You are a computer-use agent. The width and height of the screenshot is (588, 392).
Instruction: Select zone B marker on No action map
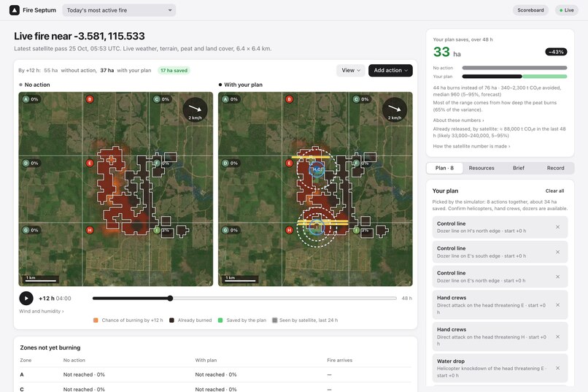pyautogui.click(x=90, y=99)
